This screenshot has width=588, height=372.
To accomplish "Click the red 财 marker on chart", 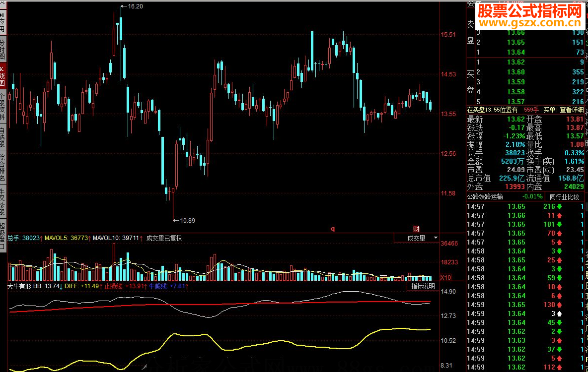I will (416, 229).
